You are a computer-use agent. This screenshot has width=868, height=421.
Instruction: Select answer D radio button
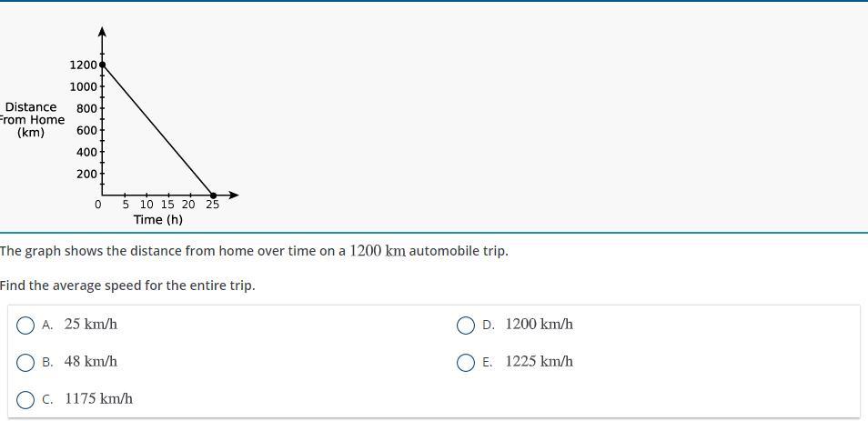click(466, 326)
